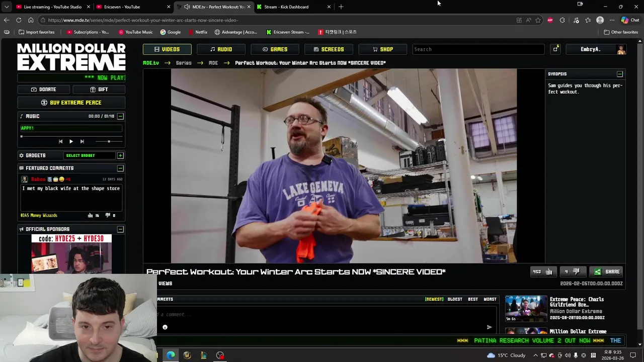The width and height of the screenshot is (644, 362).
Task: Mute the MDE.tv tab audio icon
Action: click(187, 7)
